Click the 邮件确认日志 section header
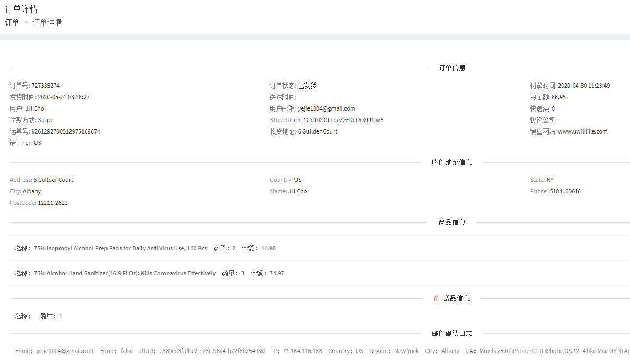Image resolution: width=630 pixels, height=364 pixels. coord(452,333)
